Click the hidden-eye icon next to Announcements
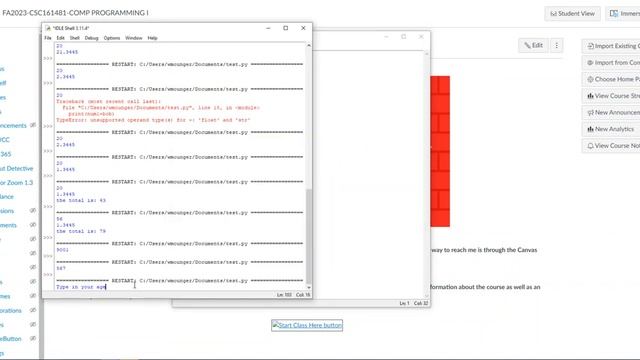Viewport: 640px width, 360px height. [33, 125]
